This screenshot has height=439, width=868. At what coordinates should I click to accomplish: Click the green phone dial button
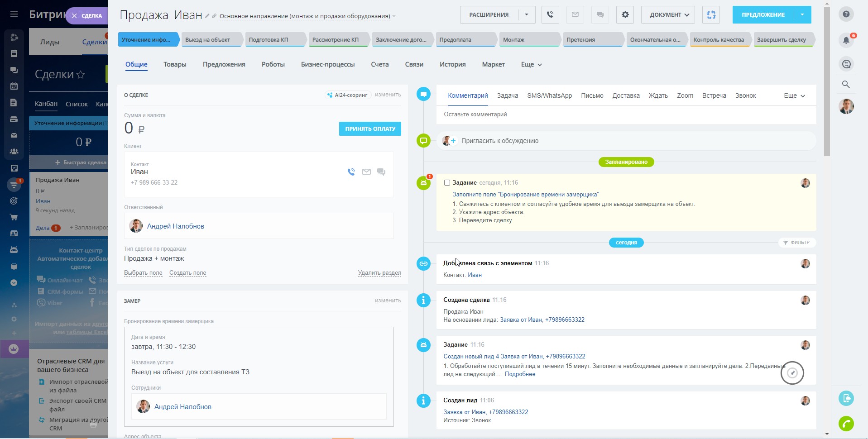point(846,424)
